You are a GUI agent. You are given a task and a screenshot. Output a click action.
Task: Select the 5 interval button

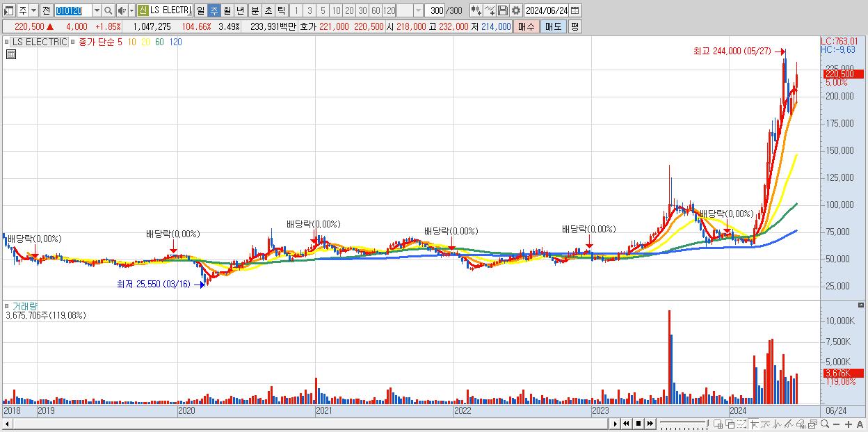coord(323,10)
